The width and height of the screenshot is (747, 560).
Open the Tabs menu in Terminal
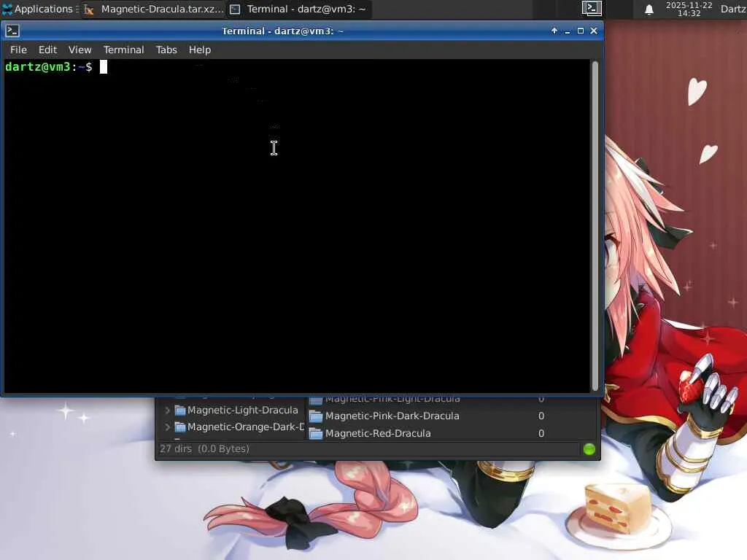coord(166,50)
